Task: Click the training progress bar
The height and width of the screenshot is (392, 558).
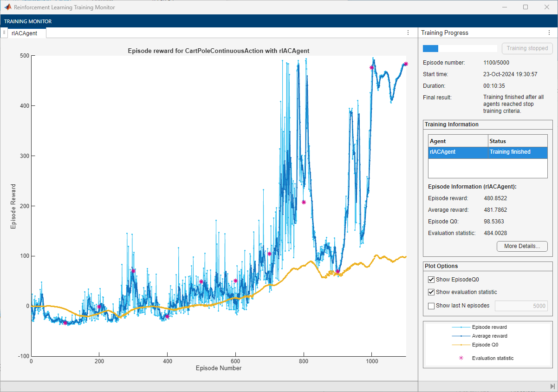Action: pos(460,48)
